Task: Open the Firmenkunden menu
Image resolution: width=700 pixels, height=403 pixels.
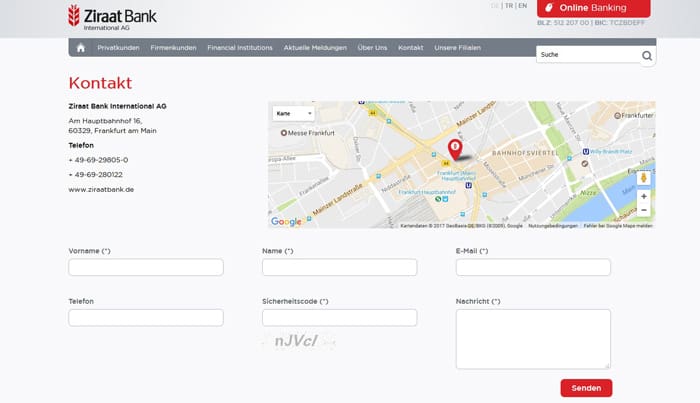Action: click(x=173, y=48)
